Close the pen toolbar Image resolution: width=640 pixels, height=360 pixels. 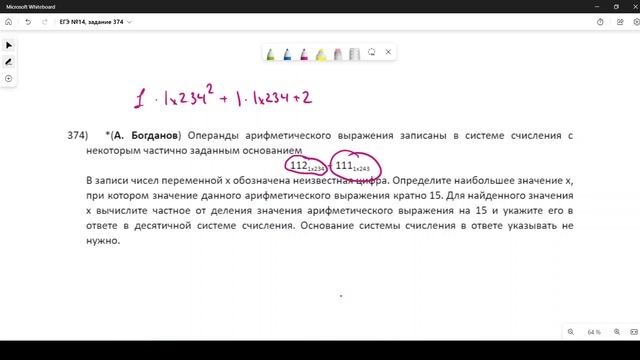(x=388, y=52)
